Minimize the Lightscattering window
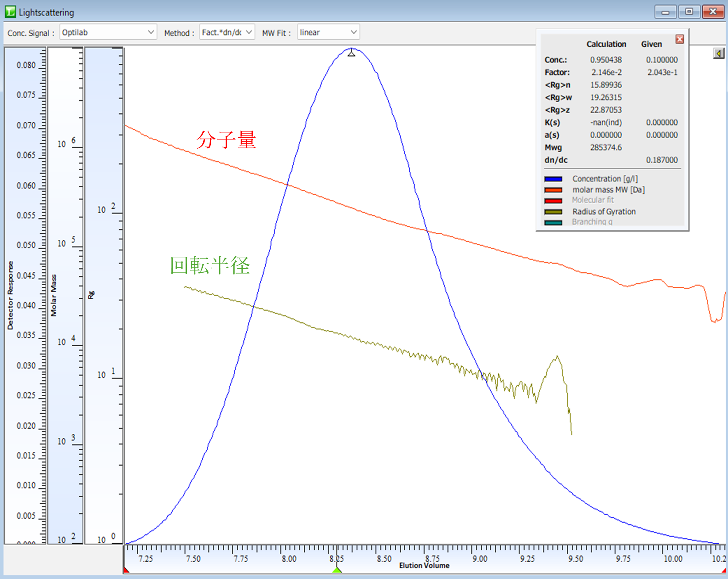Image resolution: width=728 pixels, height=579 pixels. [665, 12]
